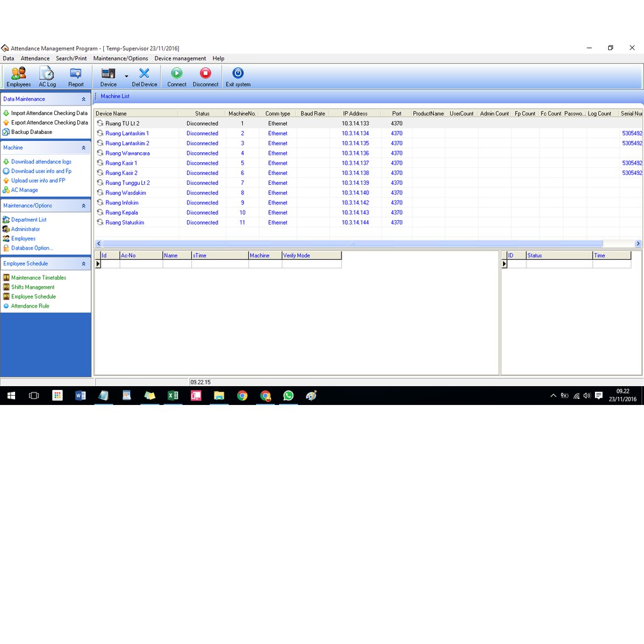
Task: Click the Del Device X icon
Action: coord(145,74)
